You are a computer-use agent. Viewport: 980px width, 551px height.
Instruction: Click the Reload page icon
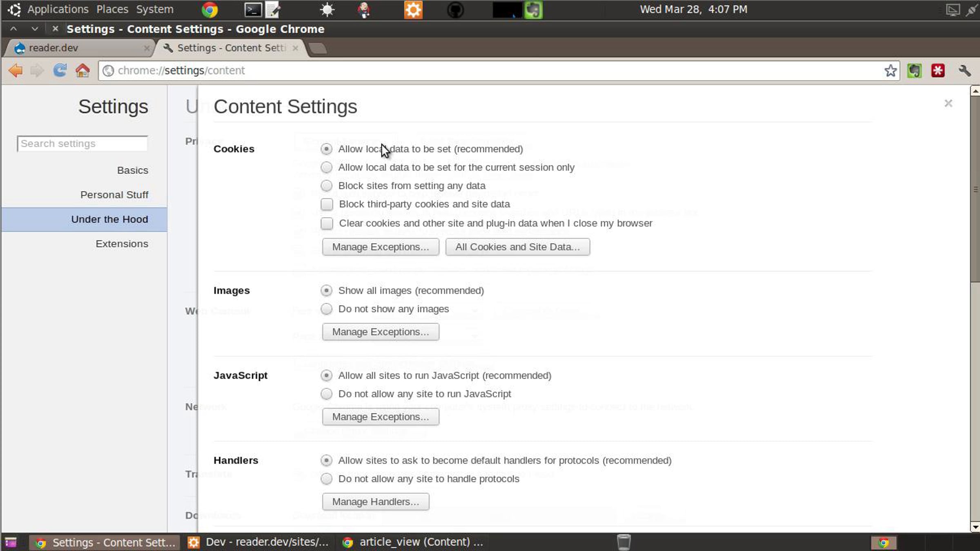coord(60,71)
